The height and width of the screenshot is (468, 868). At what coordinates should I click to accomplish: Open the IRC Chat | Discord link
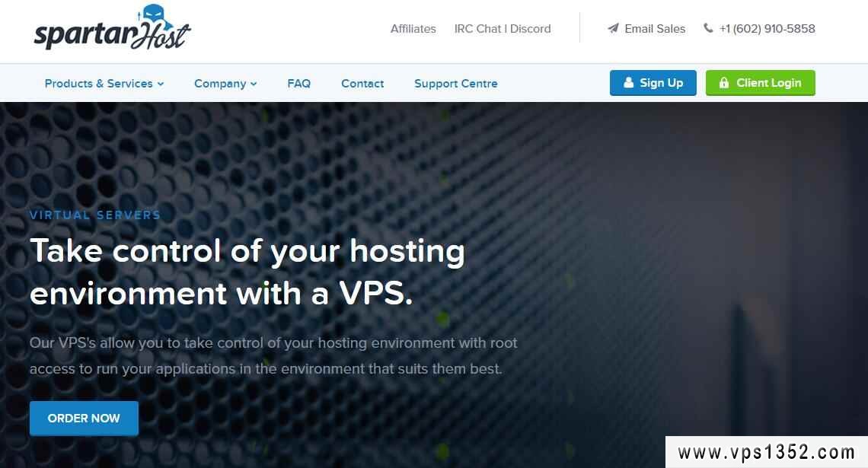point(503,29)
